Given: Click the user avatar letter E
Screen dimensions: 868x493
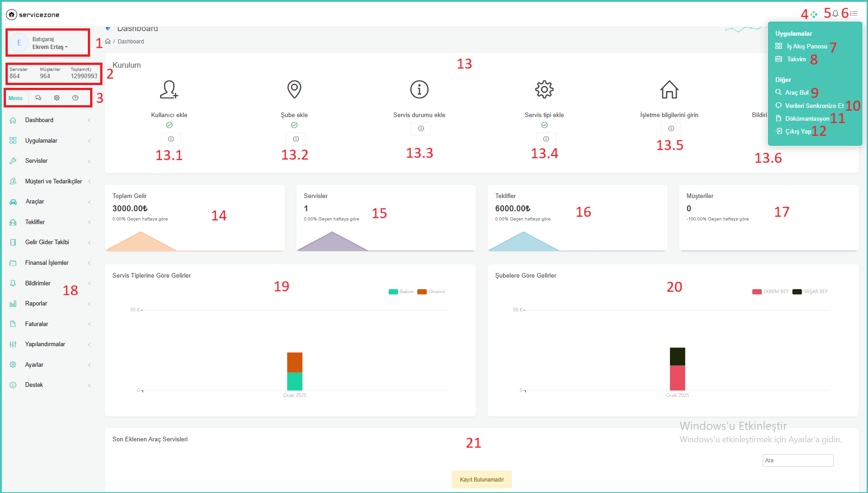Looking at the screenshot, I should tap(19, 43).
